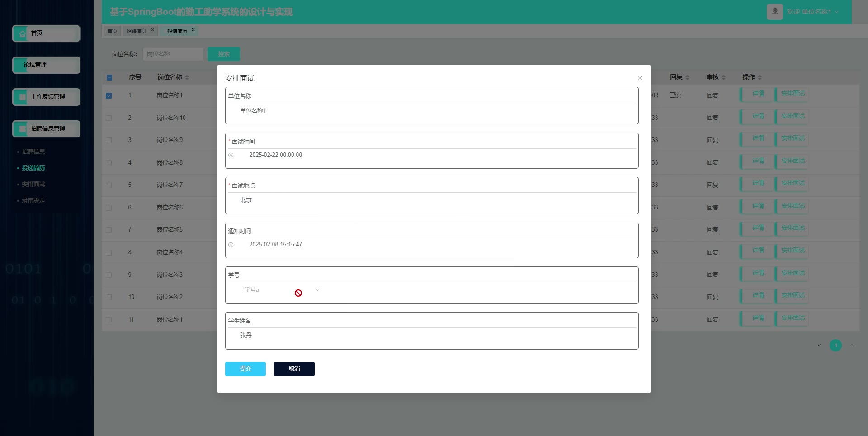Check the checkbox for row 8 岗位名称4
The height and width of the screenshot is (436, 868).
coord(109,252)
